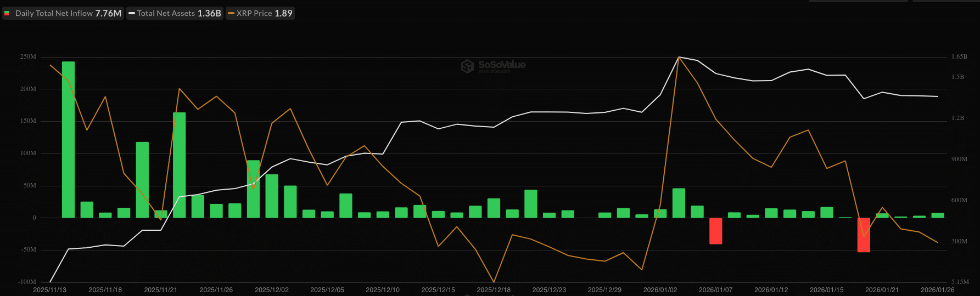The width and height of the screenshot is (980, 296).
Task: Click the 5.15M right axis label
Action: (x=960, y=282)
